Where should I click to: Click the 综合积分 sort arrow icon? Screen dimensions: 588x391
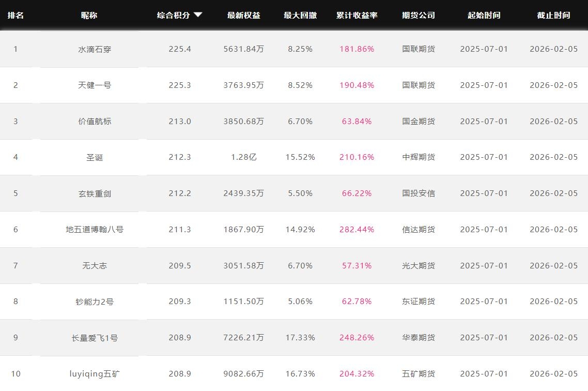click(x=198, y=15)
